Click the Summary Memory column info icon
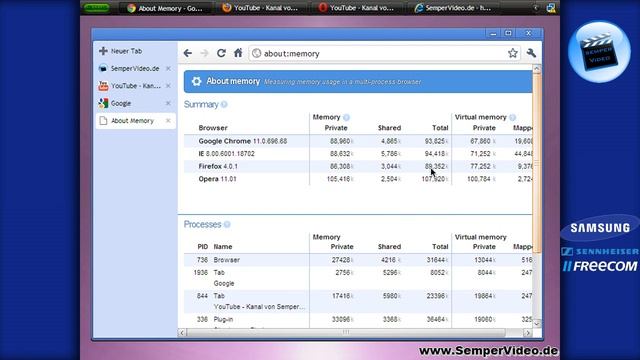 [x=346, y=118]
